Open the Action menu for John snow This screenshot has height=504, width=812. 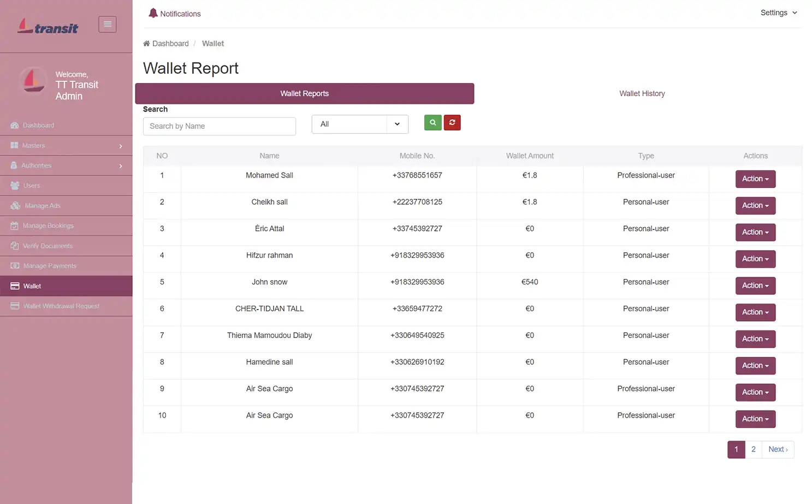(x=755, y=286)
